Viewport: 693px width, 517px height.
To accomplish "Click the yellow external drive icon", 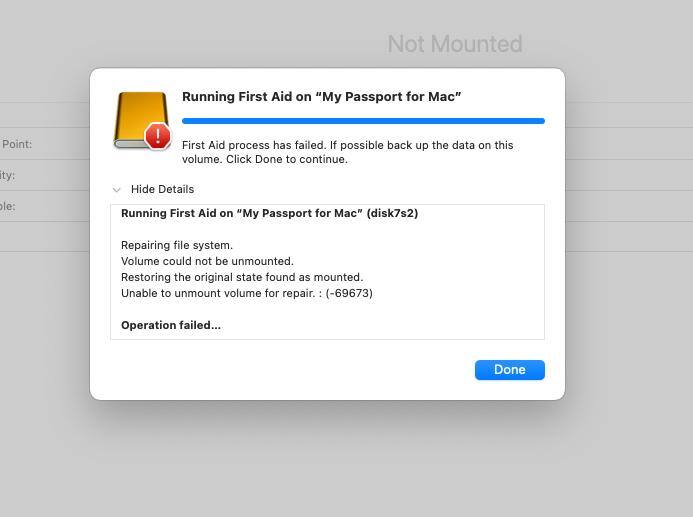I will click(x=140, y=118).
